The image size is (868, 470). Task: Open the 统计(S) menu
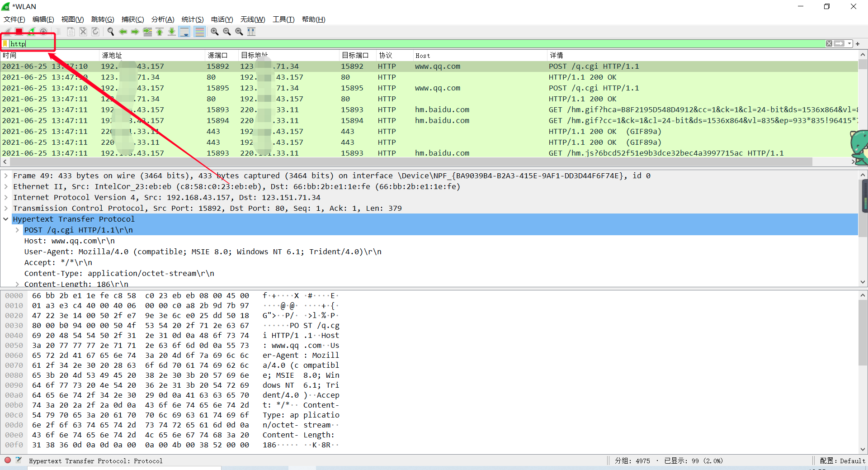pos(192,19)
